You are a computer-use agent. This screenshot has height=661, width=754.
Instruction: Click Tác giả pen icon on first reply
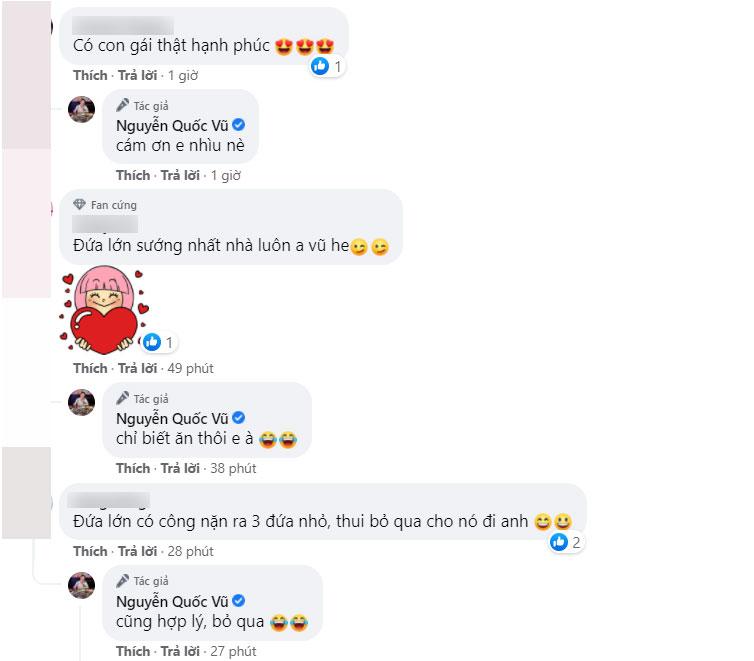(123, 105)
